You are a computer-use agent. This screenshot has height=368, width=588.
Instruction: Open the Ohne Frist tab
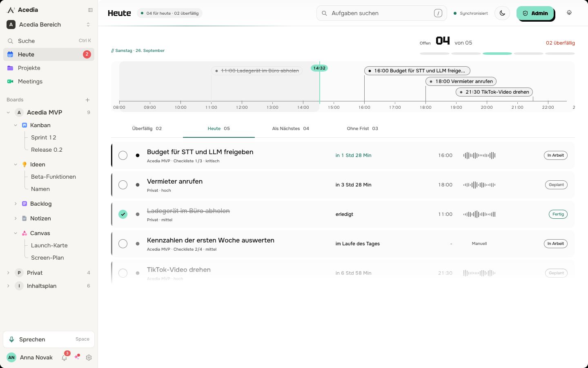(x=363, y=128)
